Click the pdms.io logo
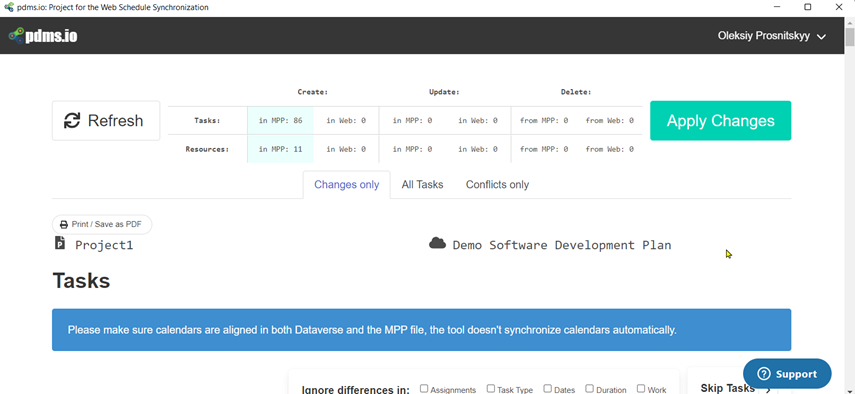 pos(43,36)
